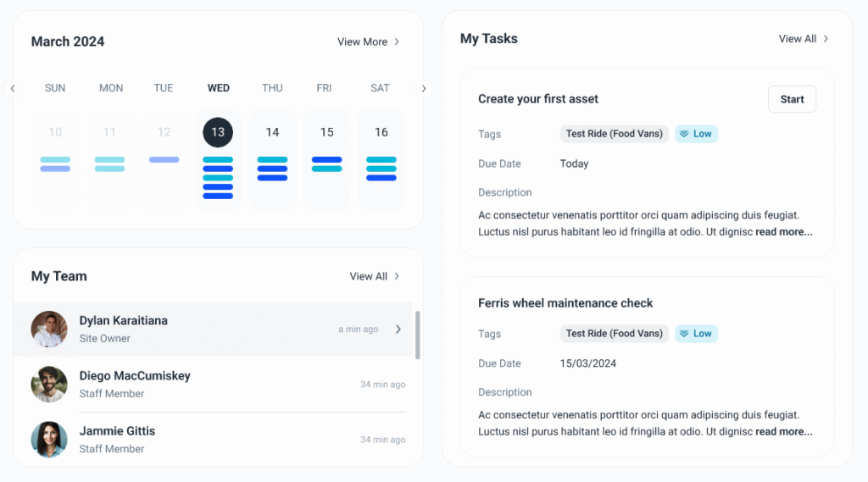Click Test Ride (Food Vans) tag on Ferris wheel task
The width and height of the screenshot is (868, 482).
(615, 334)
